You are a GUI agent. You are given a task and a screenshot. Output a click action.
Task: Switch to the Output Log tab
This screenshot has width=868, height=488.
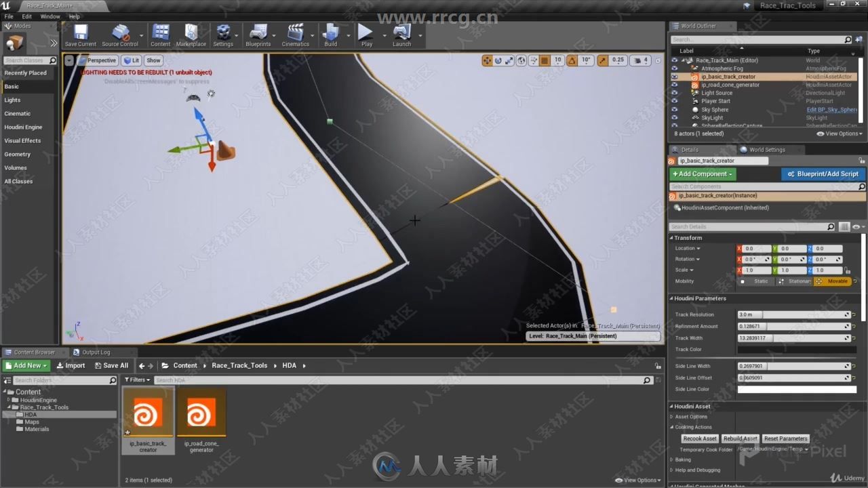pyautogui.click(x=96, y=352)
